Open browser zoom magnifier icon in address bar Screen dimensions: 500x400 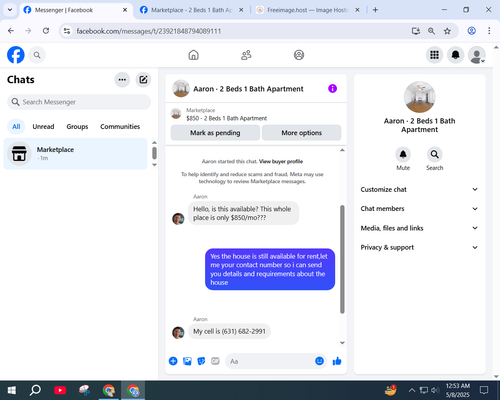[x=431, y=31]
